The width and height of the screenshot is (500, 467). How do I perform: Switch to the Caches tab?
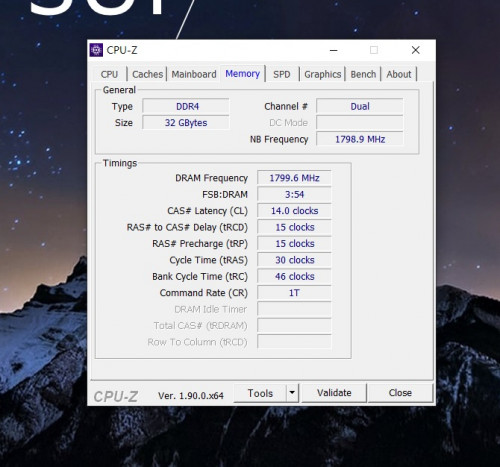tap(147, 74)
